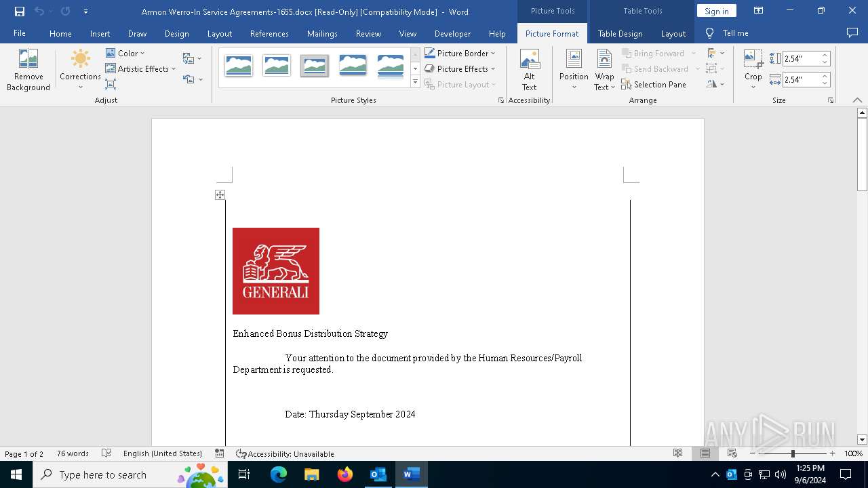The image size is (868, 488).
Task: Open the Rotate objects dropdown
Action: (x=715, y=84)
